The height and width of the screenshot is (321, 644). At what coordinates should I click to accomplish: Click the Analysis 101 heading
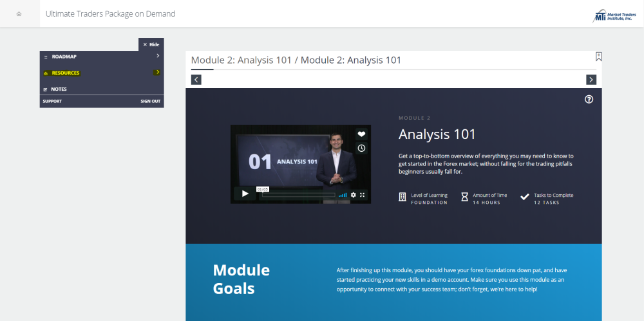437,134
